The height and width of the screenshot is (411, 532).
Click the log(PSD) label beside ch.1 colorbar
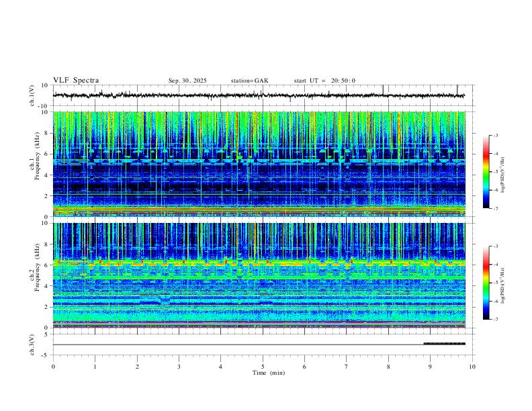point(502,175)
